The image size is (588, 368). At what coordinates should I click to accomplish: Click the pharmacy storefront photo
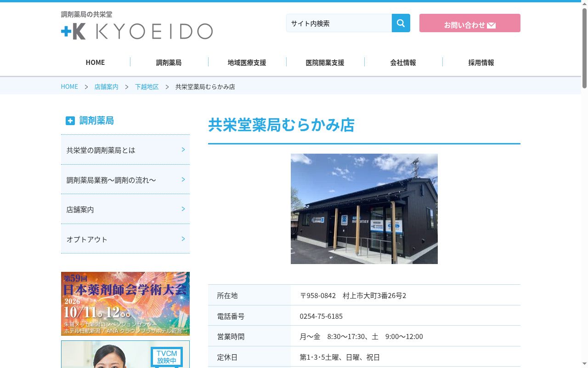coord(364,209)
